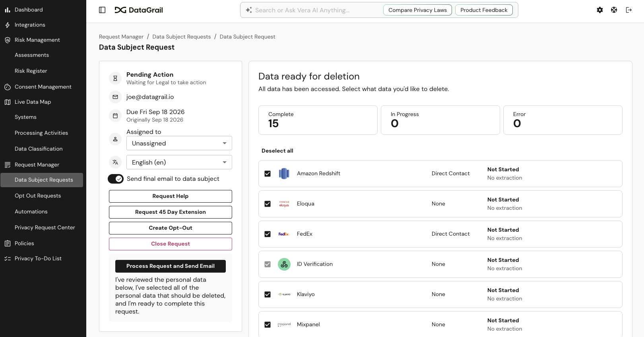Click Data Subject Requests breadcrumb link

click(182, 37)
